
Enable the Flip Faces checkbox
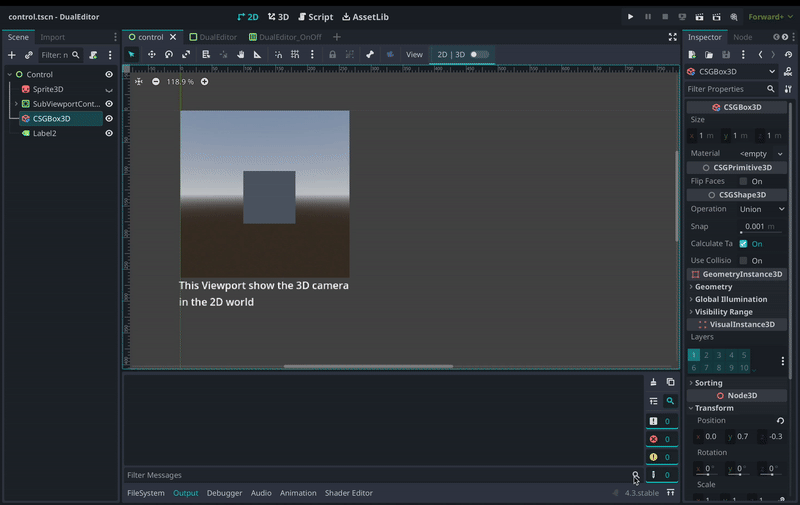[x=744, y=181]
